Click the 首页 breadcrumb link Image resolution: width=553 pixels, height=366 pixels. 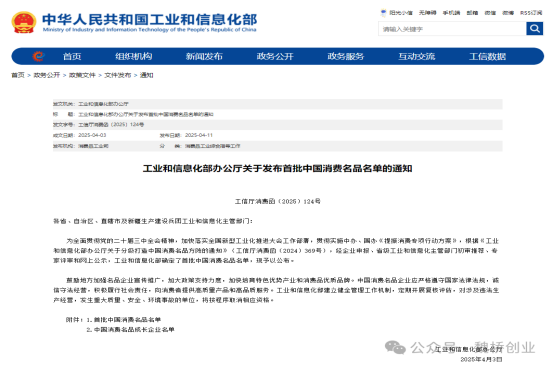18,75
